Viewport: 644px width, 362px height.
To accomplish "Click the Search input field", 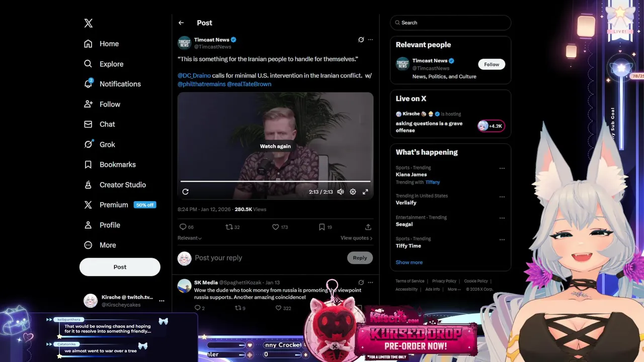I will tap(450, 23).
